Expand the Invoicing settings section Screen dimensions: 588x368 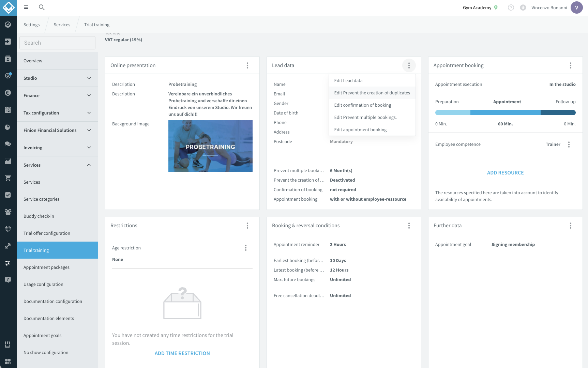57,148
